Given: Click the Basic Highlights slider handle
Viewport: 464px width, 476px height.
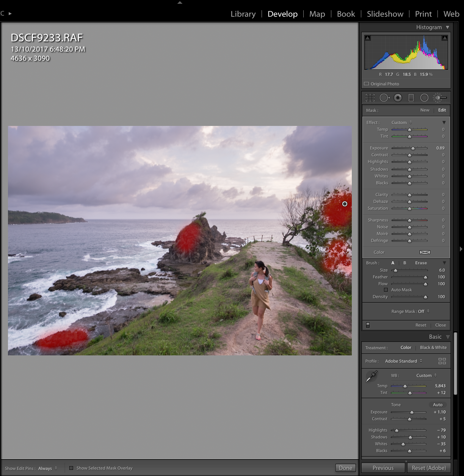Looking at the screenshot, I should (x=397, y=430).
